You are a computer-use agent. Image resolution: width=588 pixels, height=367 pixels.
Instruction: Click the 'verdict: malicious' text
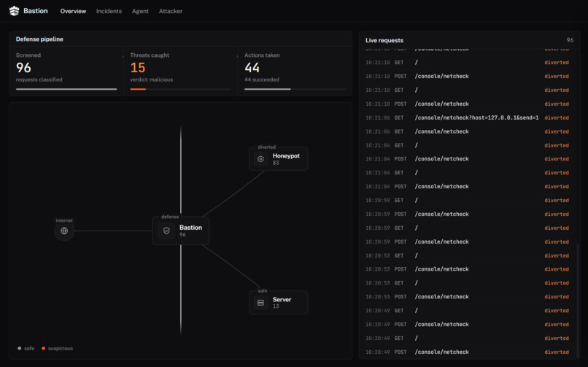point(152,80)
